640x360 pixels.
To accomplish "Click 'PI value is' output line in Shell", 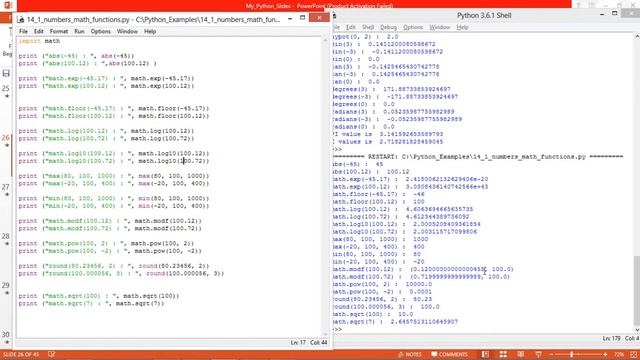I will tap(388, 134).
